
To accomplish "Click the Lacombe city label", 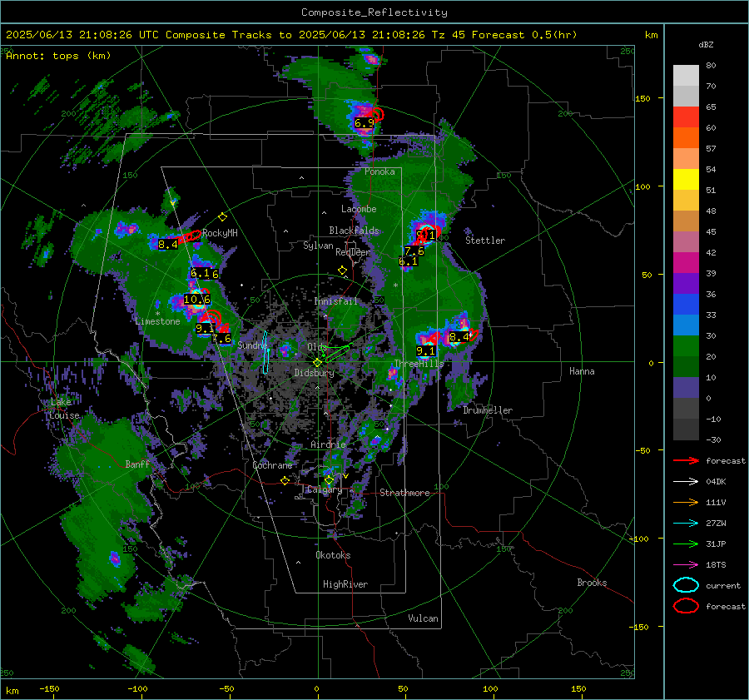I will point(359,209).
